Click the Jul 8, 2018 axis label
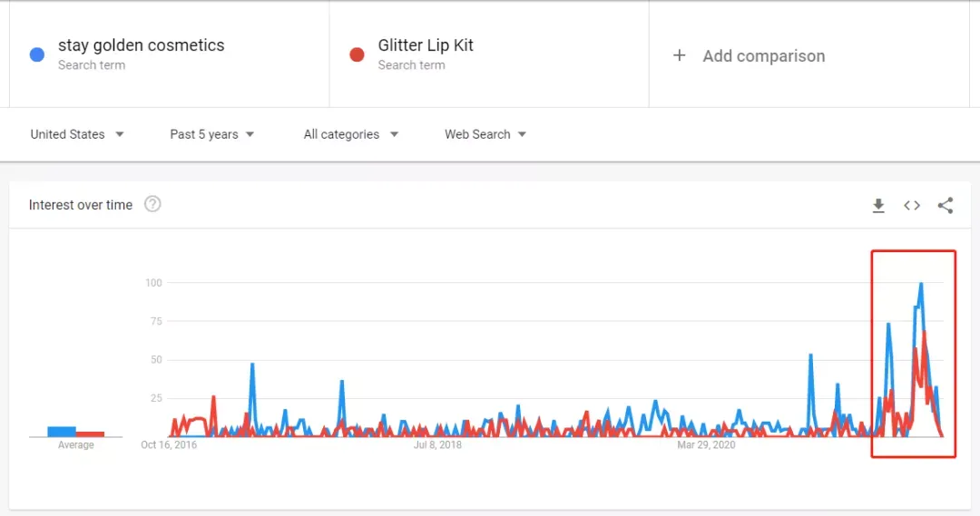This screenshot has height=516, width=980. tap(437, 444)
